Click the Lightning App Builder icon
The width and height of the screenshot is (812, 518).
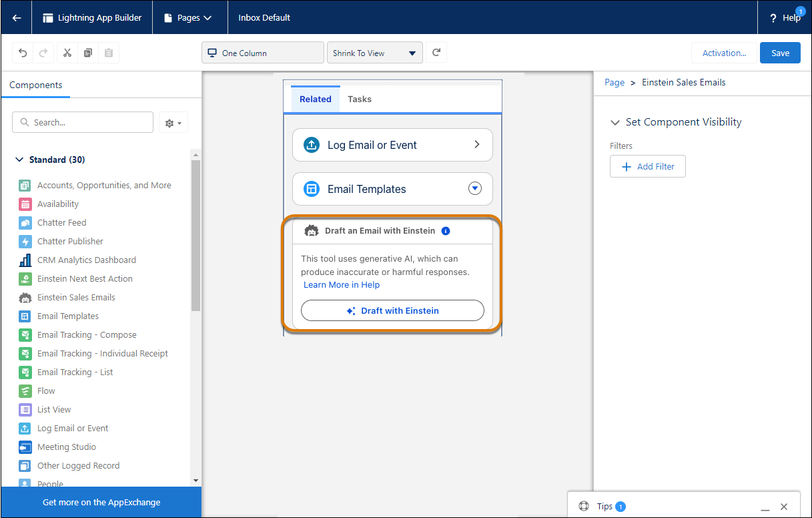point(48,18)
